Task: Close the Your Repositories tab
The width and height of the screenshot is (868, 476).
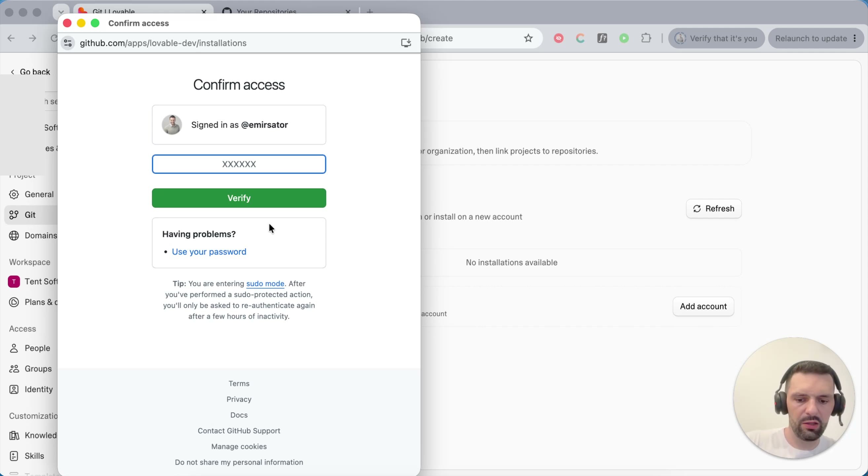Action: pos(348,12)
